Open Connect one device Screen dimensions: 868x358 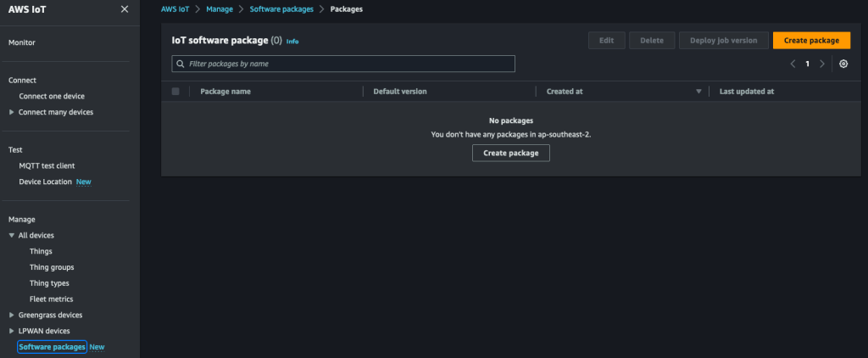pos(52,96)
